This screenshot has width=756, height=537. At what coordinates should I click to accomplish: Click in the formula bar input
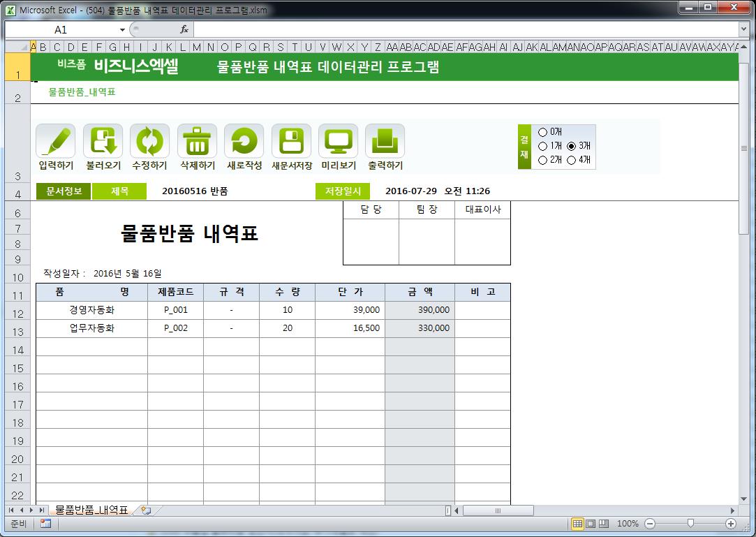[466, 30]
